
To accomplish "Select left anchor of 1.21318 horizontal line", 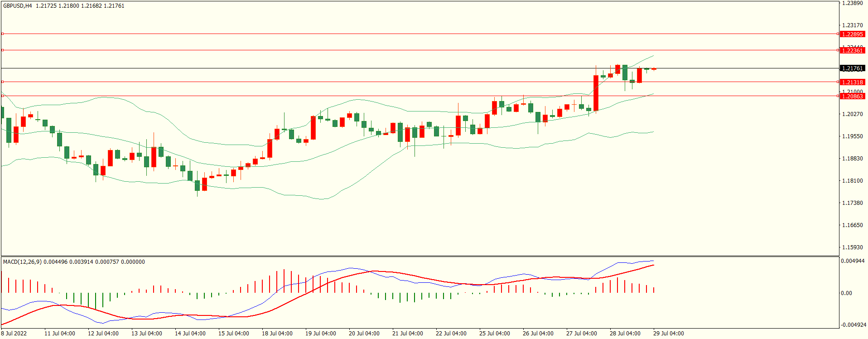I will coord(2,82).
